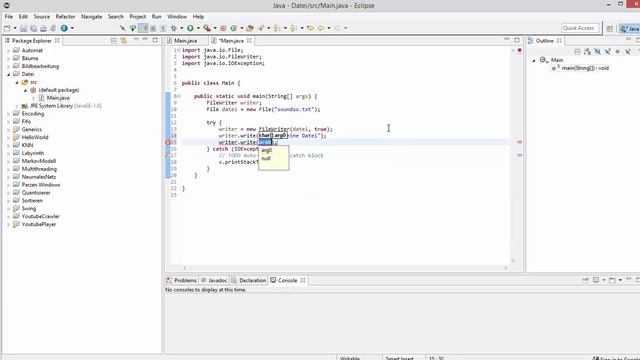Open the New file dropdown arrow
This screenshot has height=360, width=640.
pyautogui.click(x=15, y=28)
